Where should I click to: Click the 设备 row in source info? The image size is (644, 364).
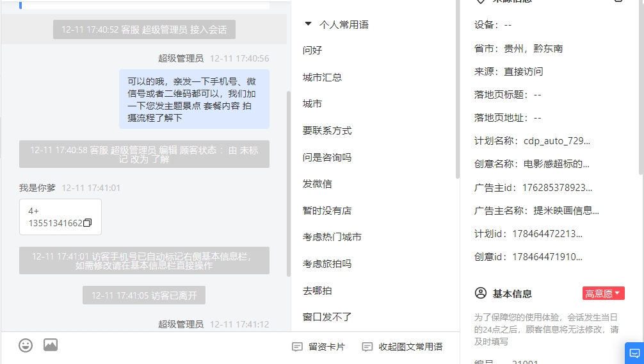click(x=493, y=25)
